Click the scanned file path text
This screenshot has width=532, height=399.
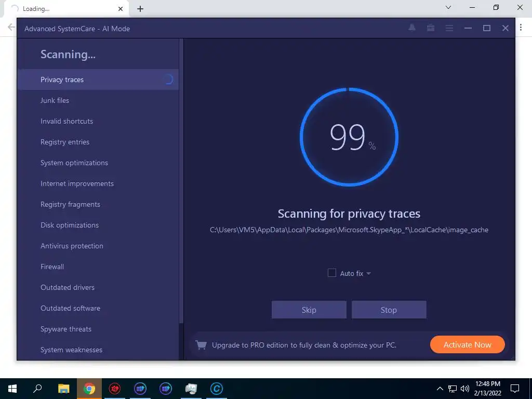[349, 230]
